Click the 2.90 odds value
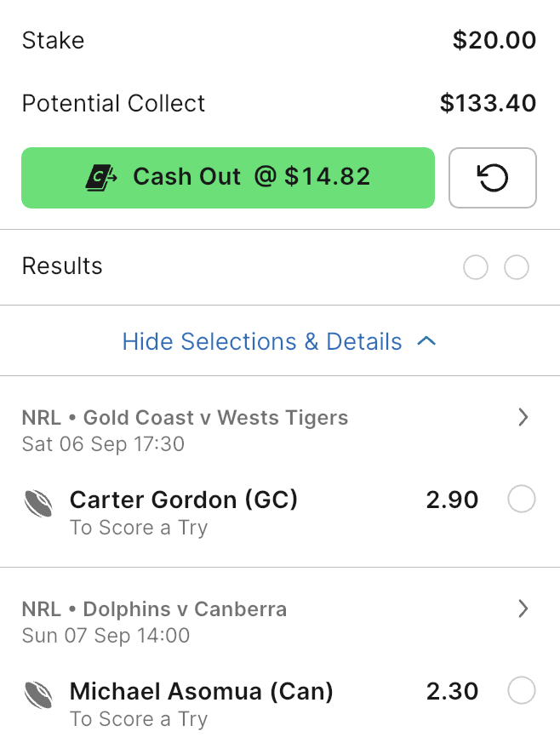 pyautogui.click(x=452, y=500)
